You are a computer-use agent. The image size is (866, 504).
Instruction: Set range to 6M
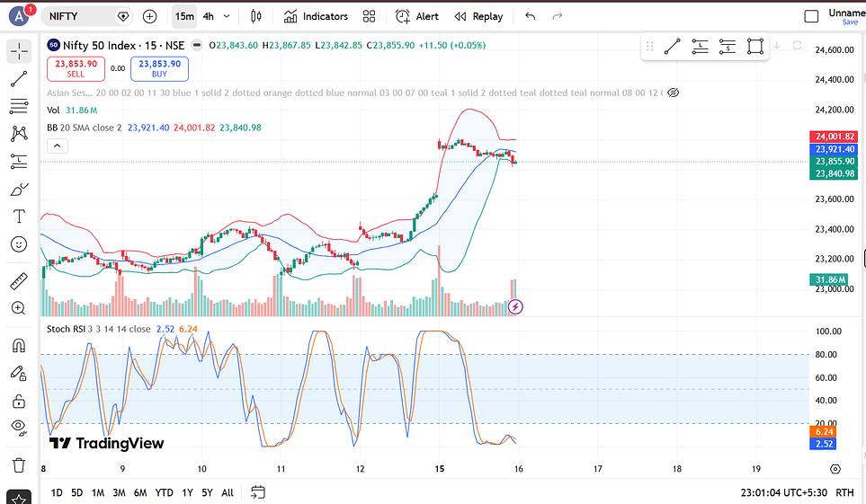tap(140, 492)
